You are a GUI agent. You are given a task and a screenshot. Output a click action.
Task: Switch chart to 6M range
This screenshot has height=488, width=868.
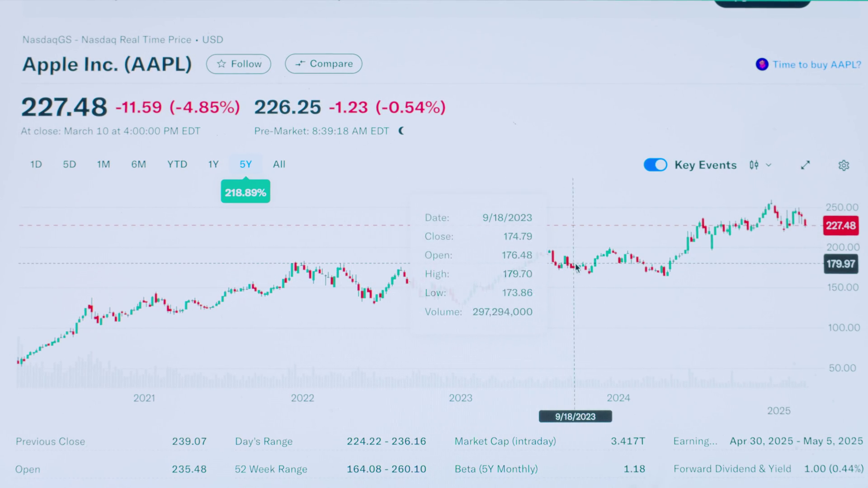138,164
